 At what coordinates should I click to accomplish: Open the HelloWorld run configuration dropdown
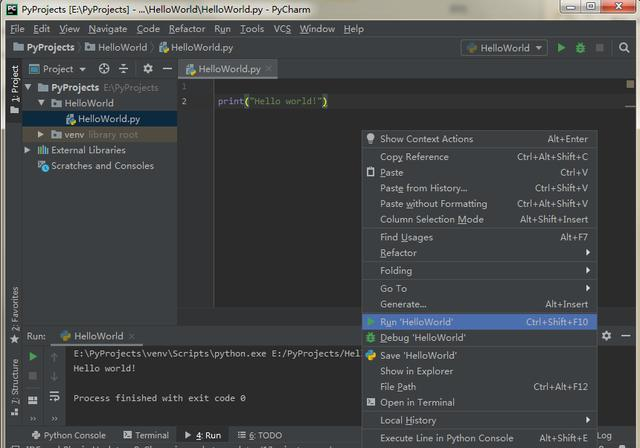tap(504, 48)
